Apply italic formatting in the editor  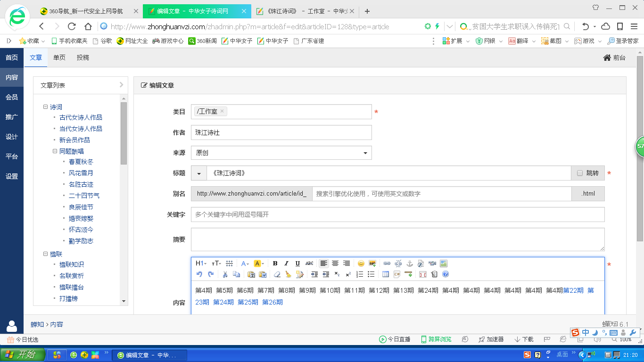coord(286,263)
